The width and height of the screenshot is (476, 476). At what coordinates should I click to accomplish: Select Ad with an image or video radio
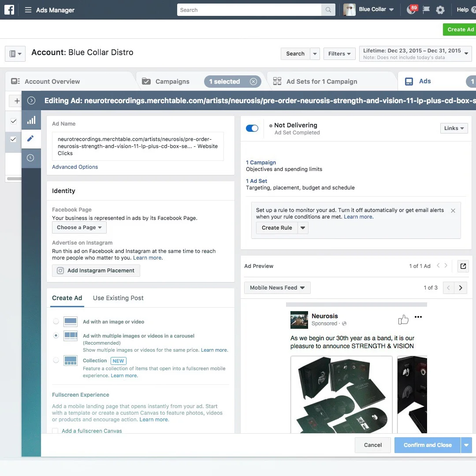click(56, 321)
